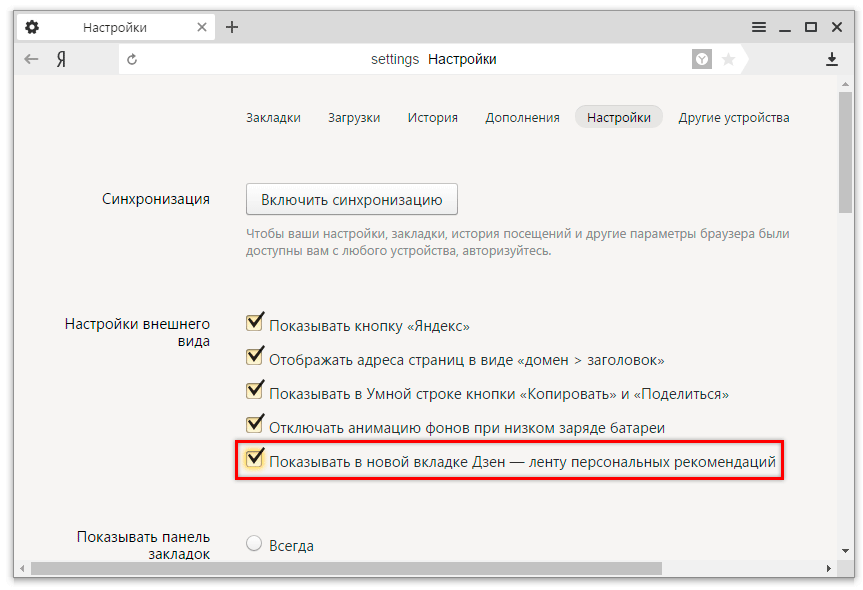Click the Настройки внешнего вида label
This screenshot has height=590, width=863.
click(x=138, y=332)
